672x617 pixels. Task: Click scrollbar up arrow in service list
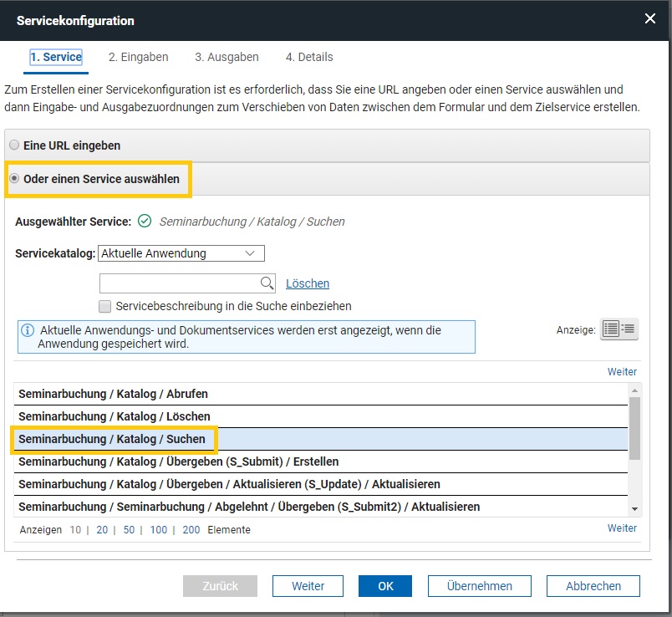(x=634, y=390)
